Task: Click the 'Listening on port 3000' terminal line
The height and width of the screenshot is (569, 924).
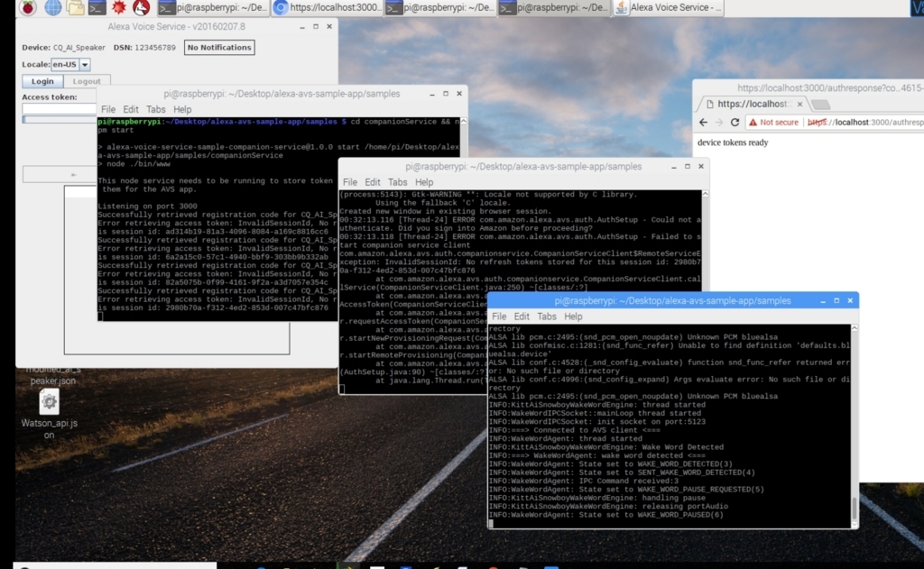Action: 147,206
